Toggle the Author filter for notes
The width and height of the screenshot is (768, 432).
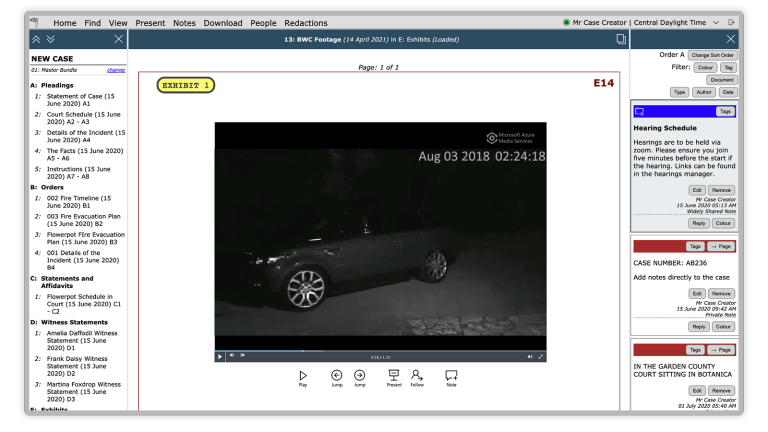pyautogui.click(x=703, y=92)
